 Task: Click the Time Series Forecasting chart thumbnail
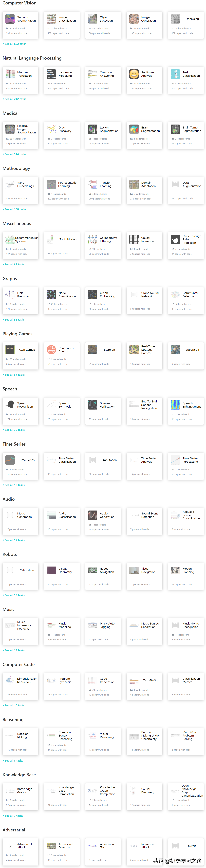click(x=175, y=460)
